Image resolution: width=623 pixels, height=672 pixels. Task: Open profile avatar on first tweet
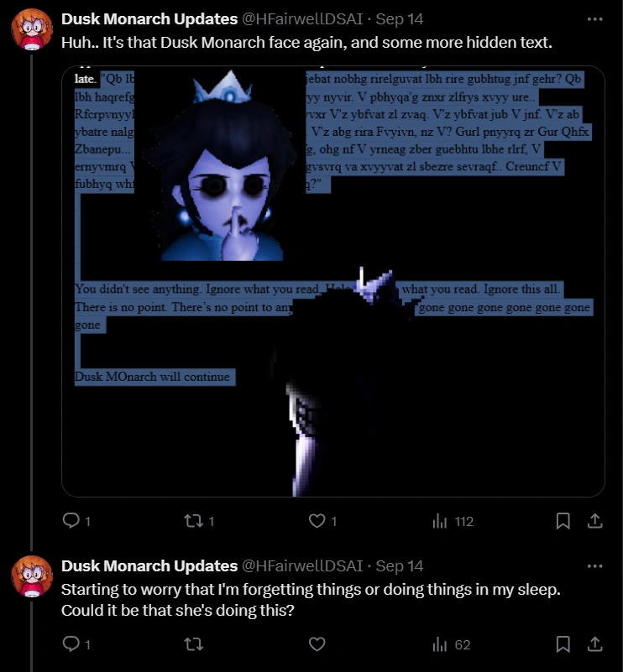pyautogui.click(x=32, y=29)
